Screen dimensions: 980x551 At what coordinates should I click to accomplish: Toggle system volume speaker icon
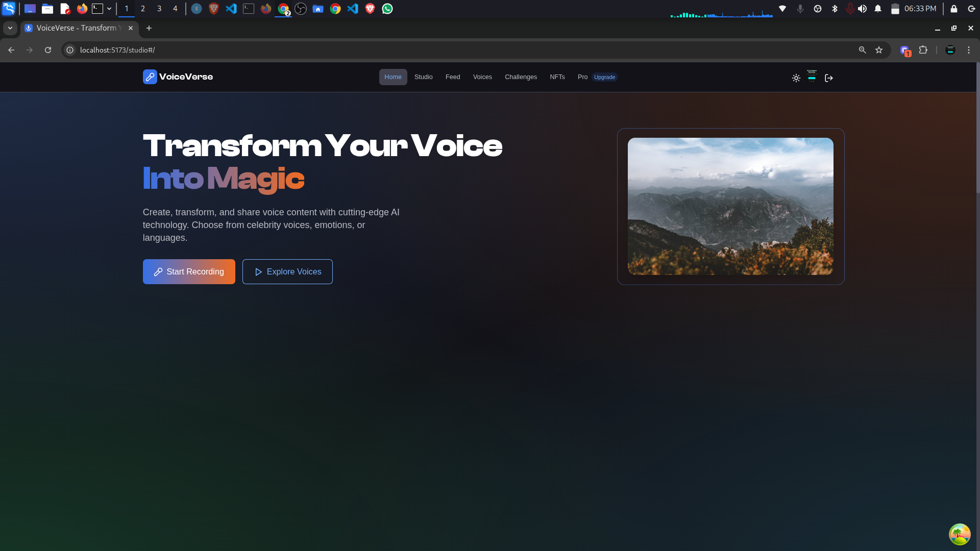[x=862, y=9]
